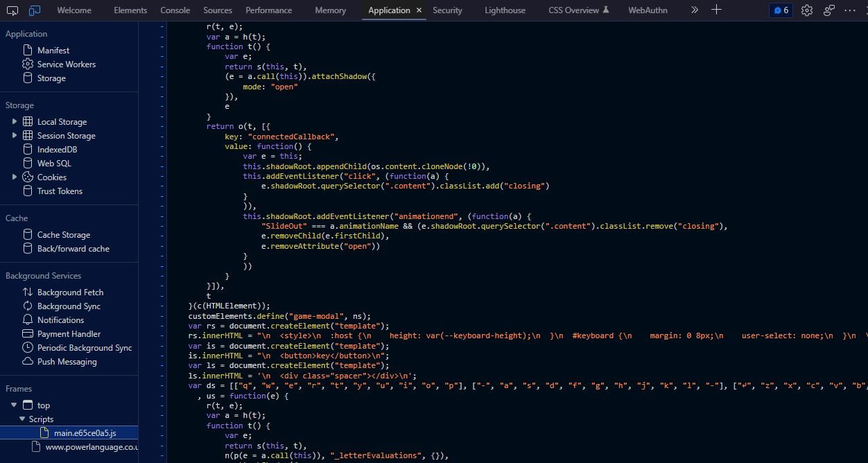
Task: Expand the Session Storage tree node
Action: 15,135
